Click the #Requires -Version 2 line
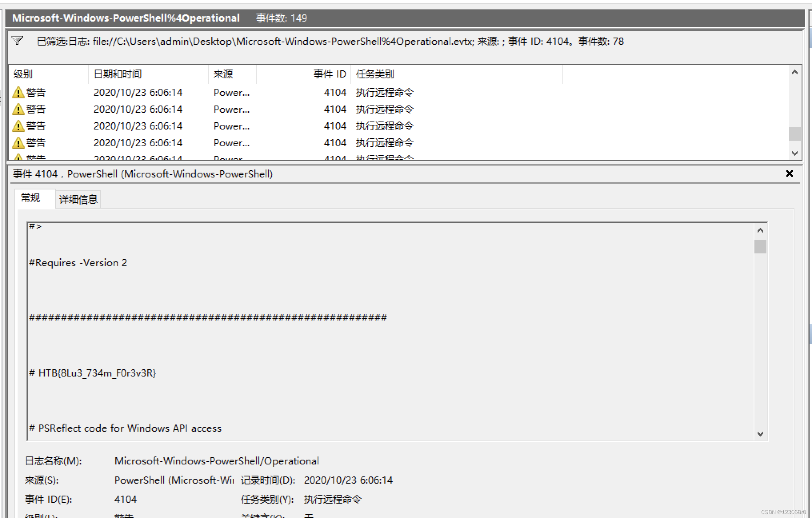 (x=78, y=263)
